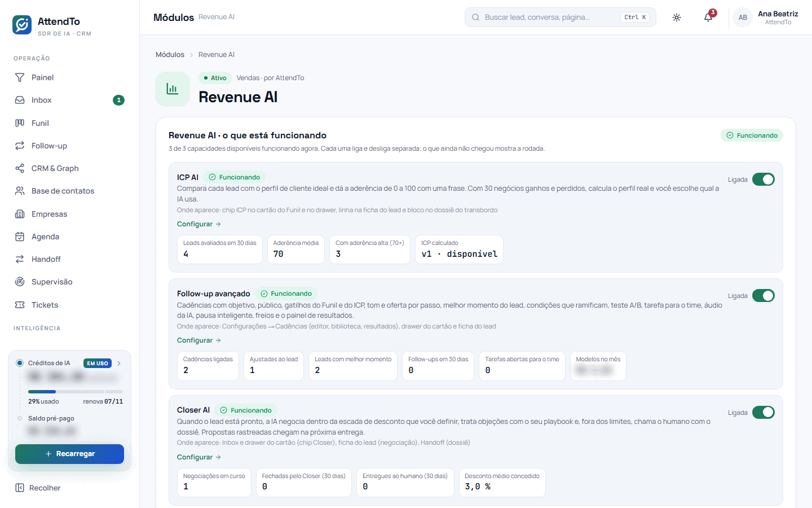Click the Módulos breadcrumb link
The width and height of the screenshot is (812, 508).
[170, 55]
